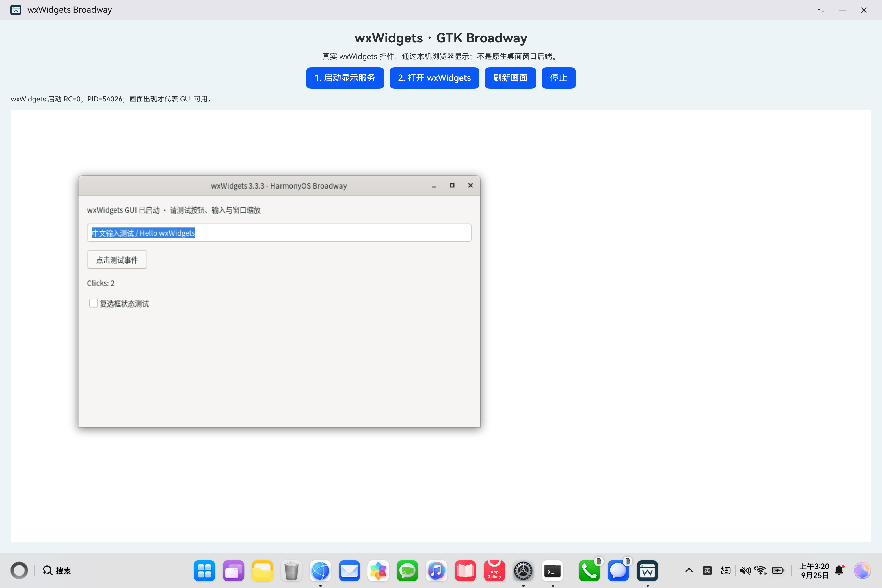Image resolution: width=882 pixels, height=588 pixels.
Task: Focus the 中文输入测试 text field
Action: pyautogui.click(x=279, y=233)
